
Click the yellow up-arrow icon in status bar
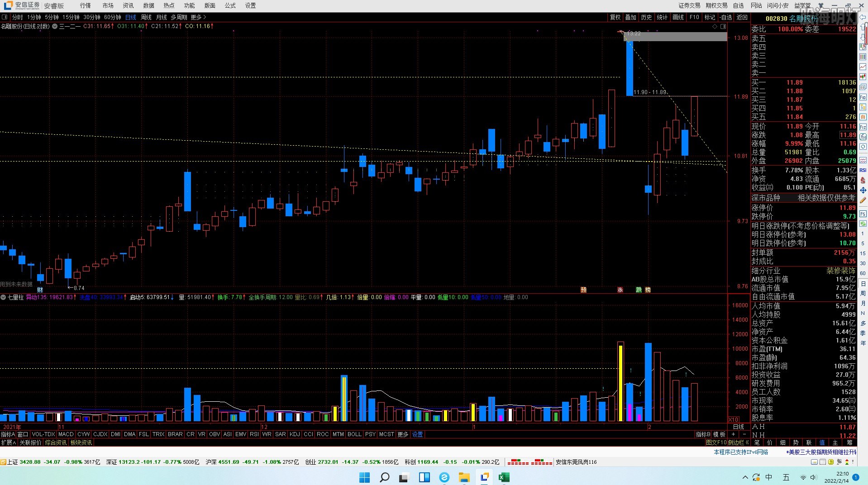pyautogui.click(x=831, y=462)
